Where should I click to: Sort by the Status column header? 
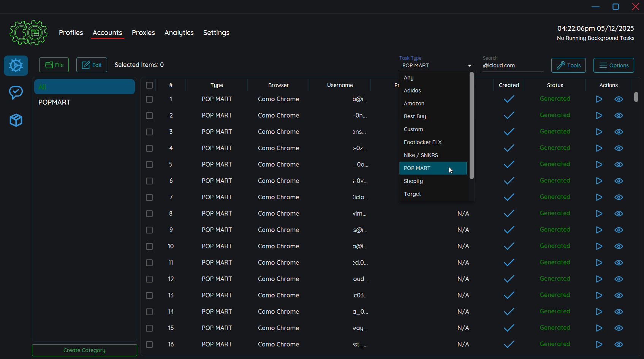555,85
